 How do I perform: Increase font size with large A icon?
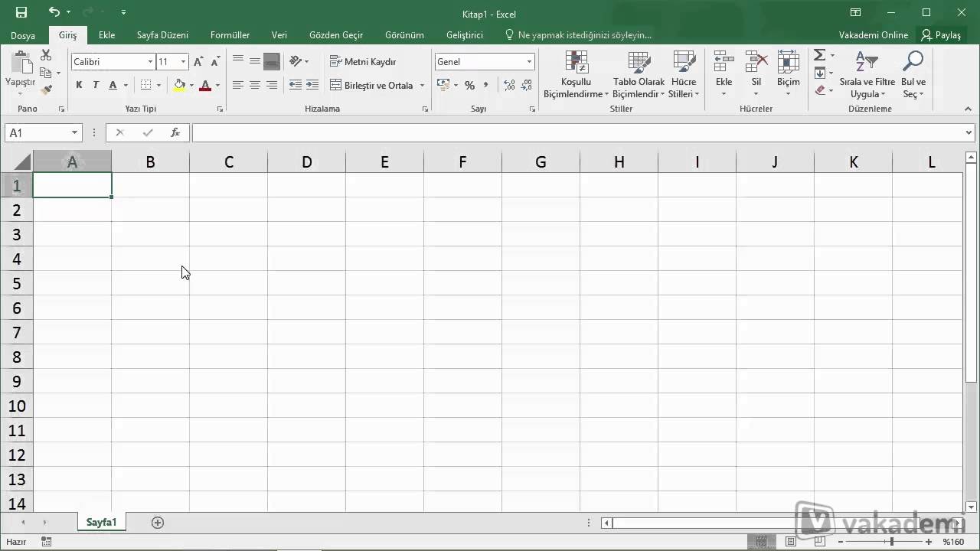[199, 61]
